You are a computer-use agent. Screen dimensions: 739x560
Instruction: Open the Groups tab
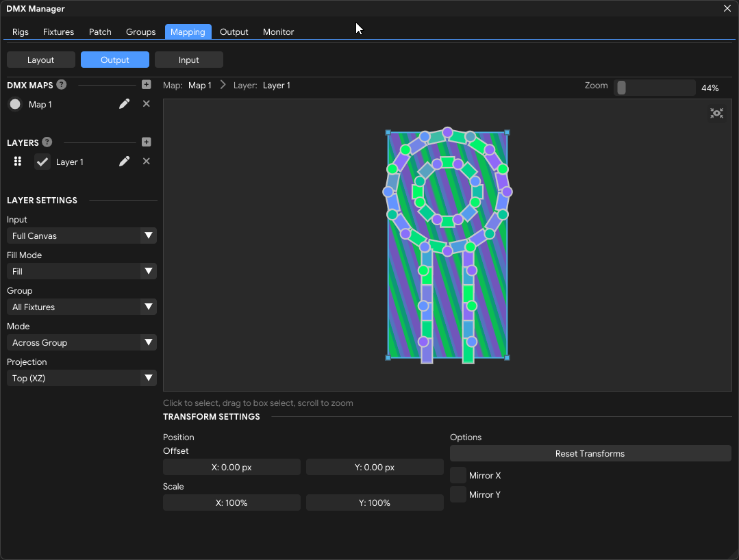(140, 31)
